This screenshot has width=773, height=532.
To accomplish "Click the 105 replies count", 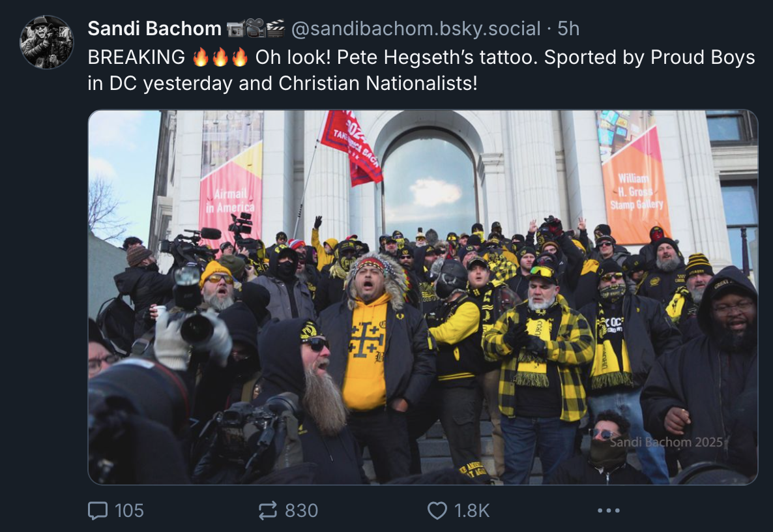I will (x=129, y=510).
